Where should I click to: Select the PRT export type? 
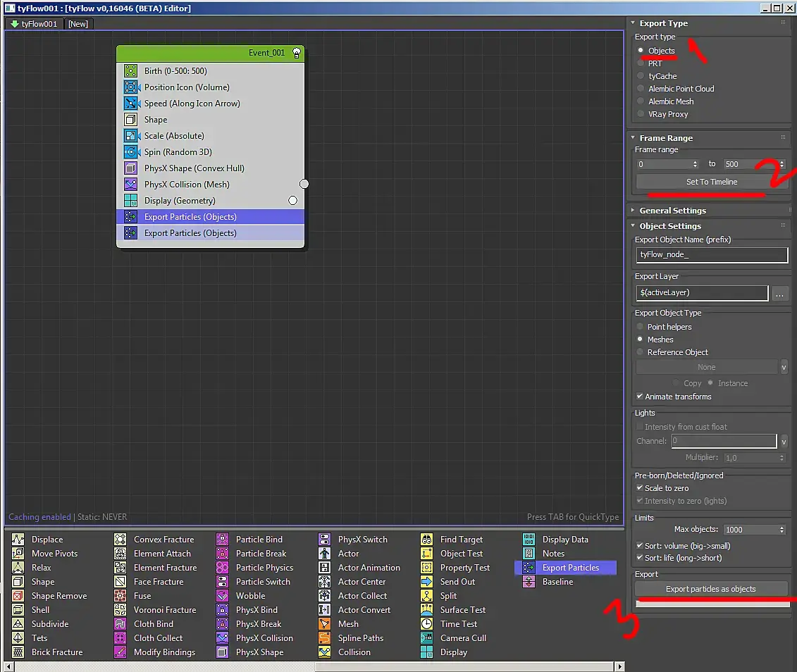pyautogui.click(x=641, y=63)
